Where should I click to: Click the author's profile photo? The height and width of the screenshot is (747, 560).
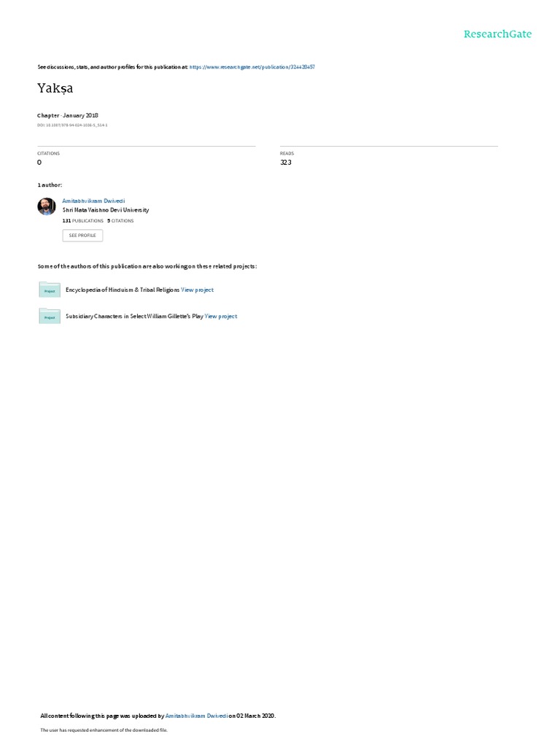47,206
